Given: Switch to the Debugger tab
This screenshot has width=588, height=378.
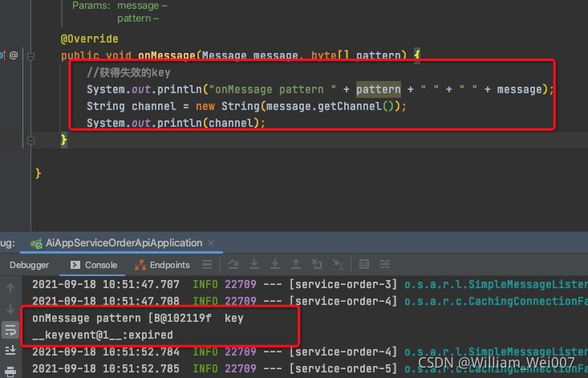Looking at the screenshot, I should (29, 265).
